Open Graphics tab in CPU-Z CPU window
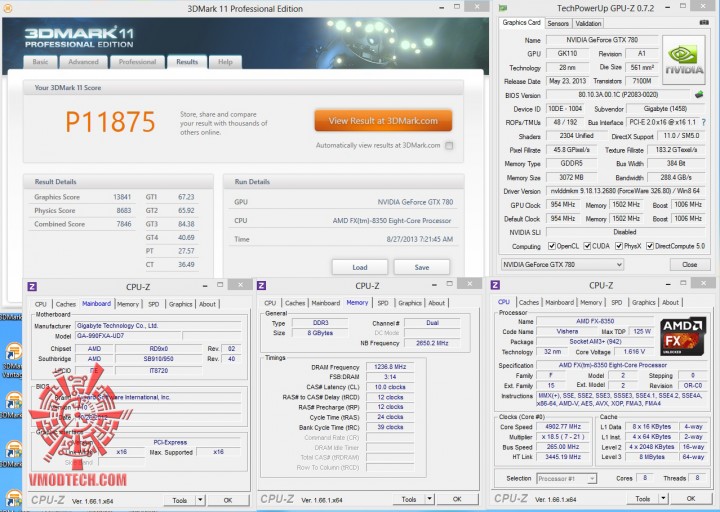Screen dimensions: 720x512 tap(643, 303)
